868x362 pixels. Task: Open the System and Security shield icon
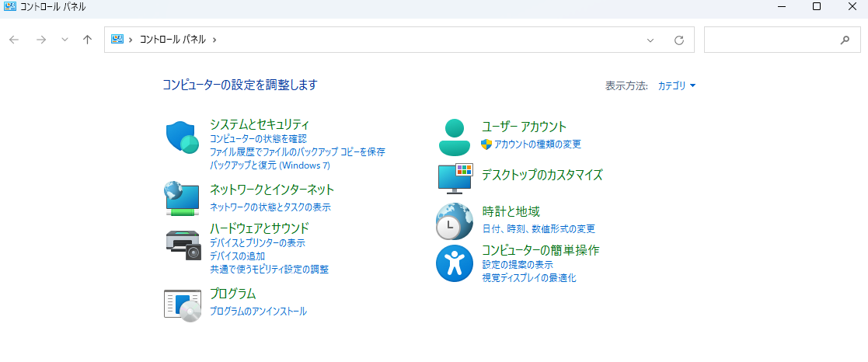[182, 137]
